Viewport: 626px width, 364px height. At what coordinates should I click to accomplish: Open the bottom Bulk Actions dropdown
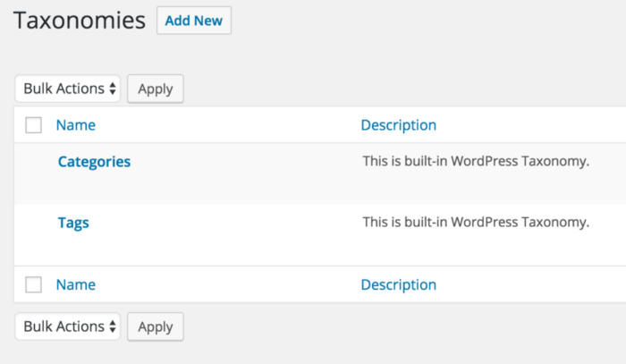pyautogui.click(x=67, y=326)
